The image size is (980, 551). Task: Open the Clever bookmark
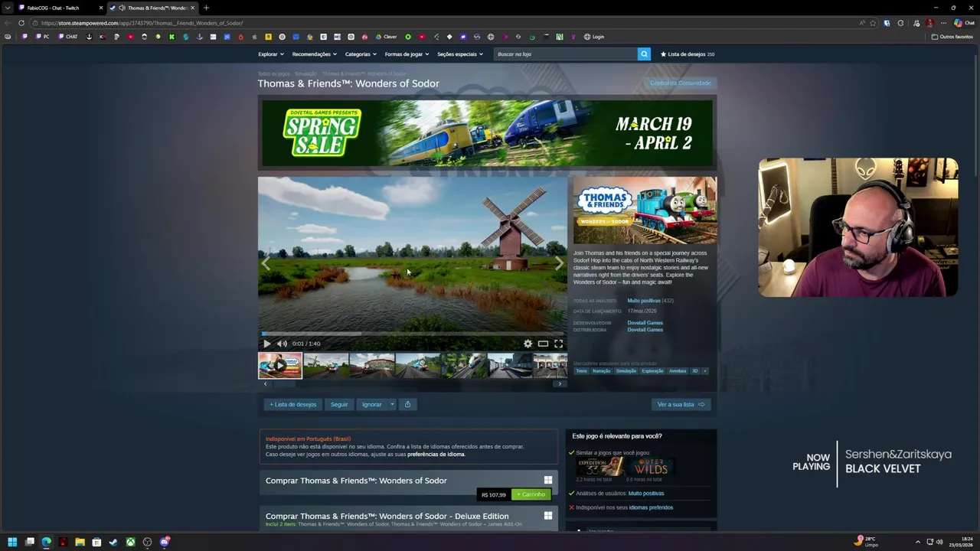coord(387,37)
